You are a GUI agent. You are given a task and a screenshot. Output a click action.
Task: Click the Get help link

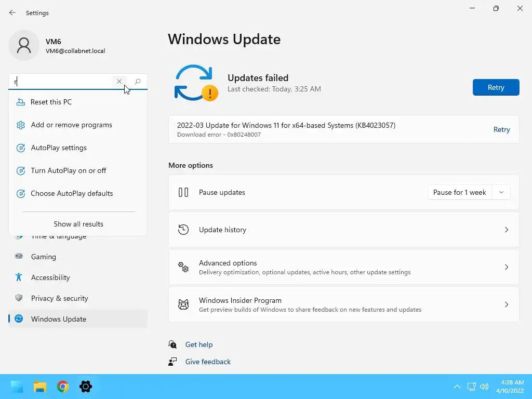(x=199, y=344)
